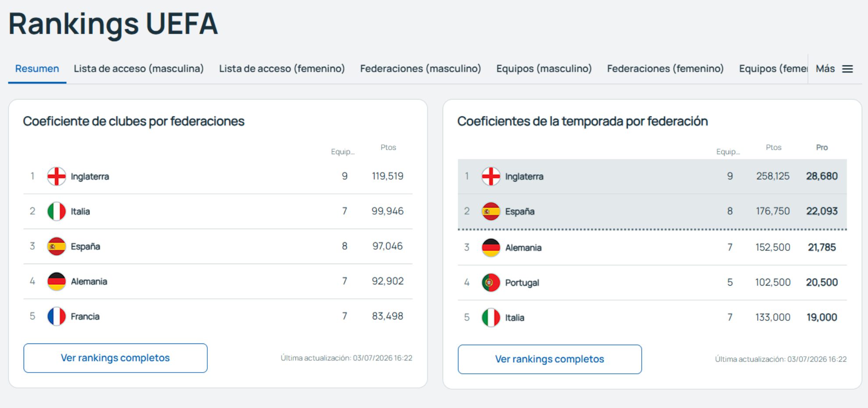Open Equipos (masculino) tab

tap(544, 68)
